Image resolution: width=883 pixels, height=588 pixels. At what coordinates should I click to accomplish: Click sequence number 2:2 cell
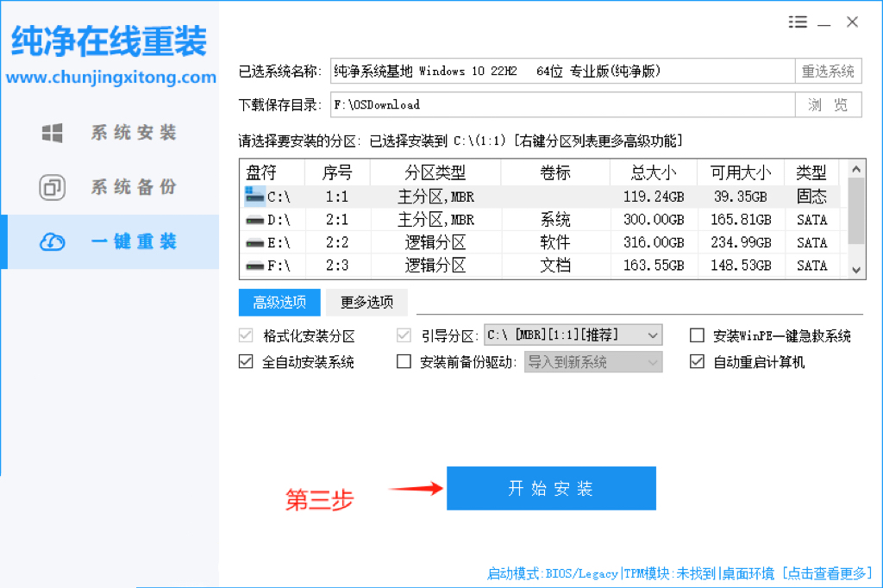[x=337, y=243]
